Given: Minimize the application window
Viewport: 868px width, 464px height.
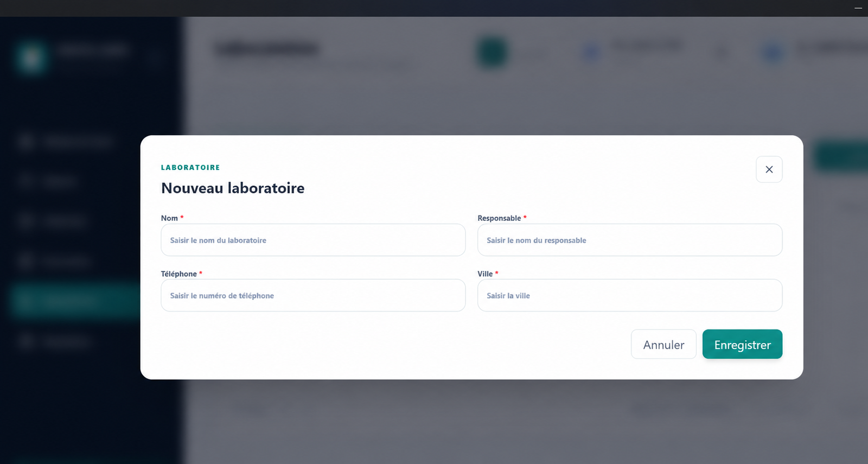Looking at the screenshot, I should [858, 8].
